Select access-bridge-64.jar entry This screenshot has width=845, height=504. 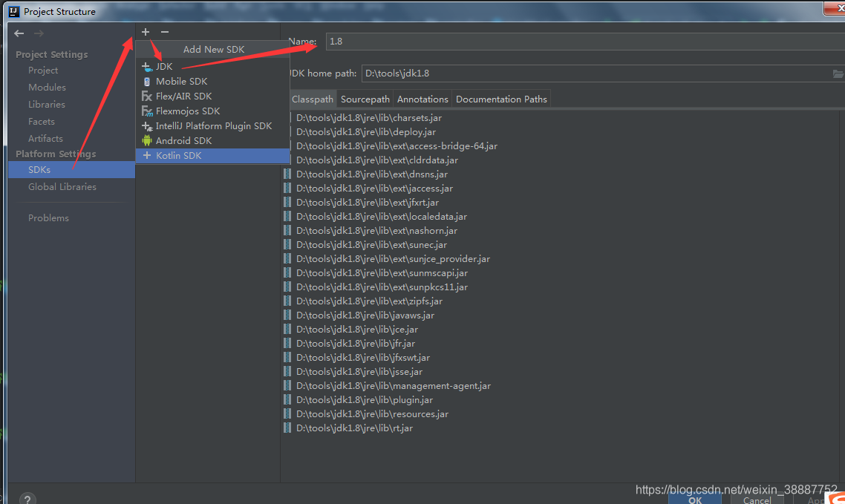pyautogui.click(x=397, y=146)
